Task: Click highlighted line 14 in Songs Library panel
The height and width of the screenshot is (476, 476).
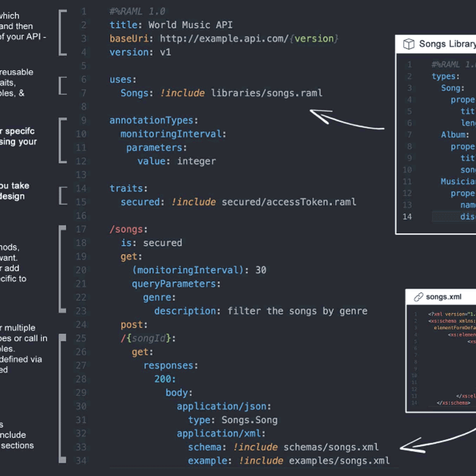Action: 452,217
